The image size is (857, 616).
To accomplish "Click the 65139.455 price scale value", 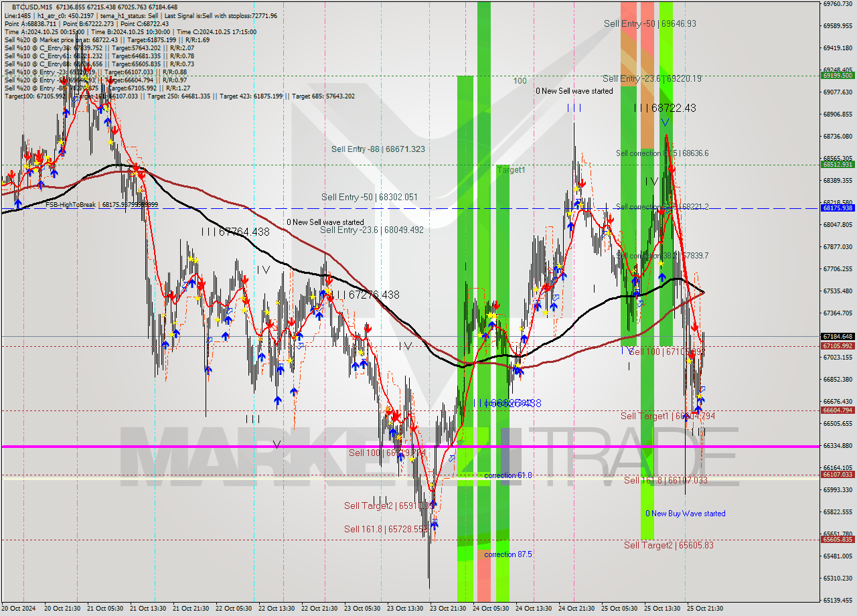I will [x=837, y=600].
